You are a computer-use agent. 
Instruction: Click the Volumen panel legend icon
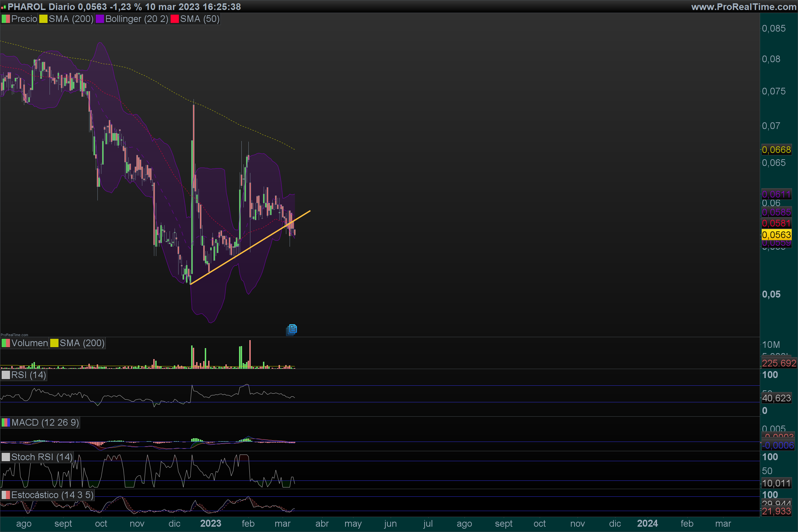tap(6, 343)
